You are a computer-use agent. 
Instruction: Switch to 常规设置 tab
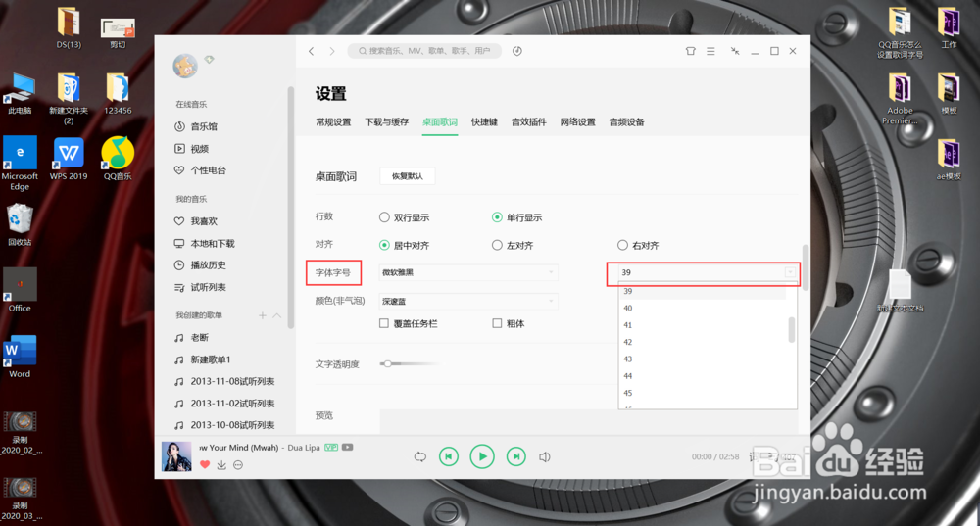pyautogui.click(x=333, y=121)
